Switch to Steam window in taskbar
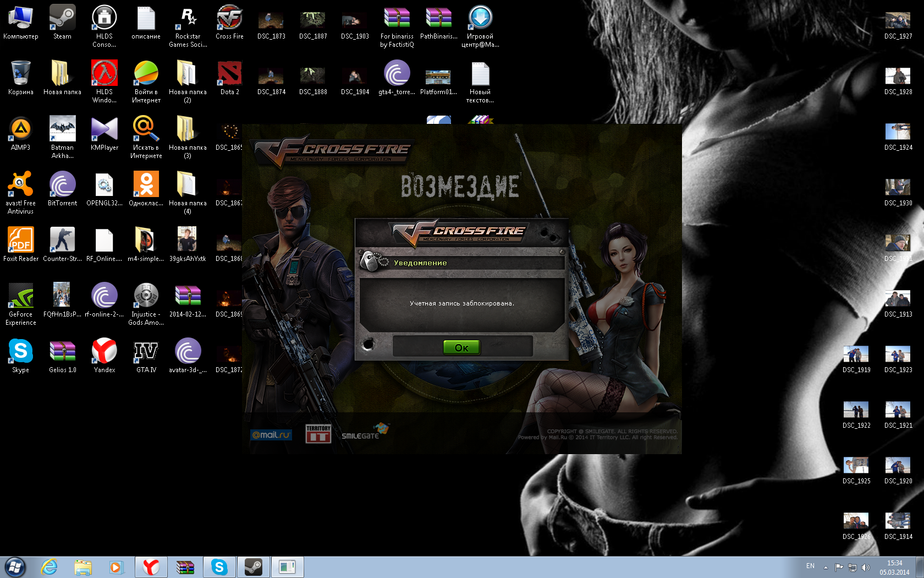Image resolution: width=924 pixels, height=578 pixels. pyautogui.click(x=254, y=567)
